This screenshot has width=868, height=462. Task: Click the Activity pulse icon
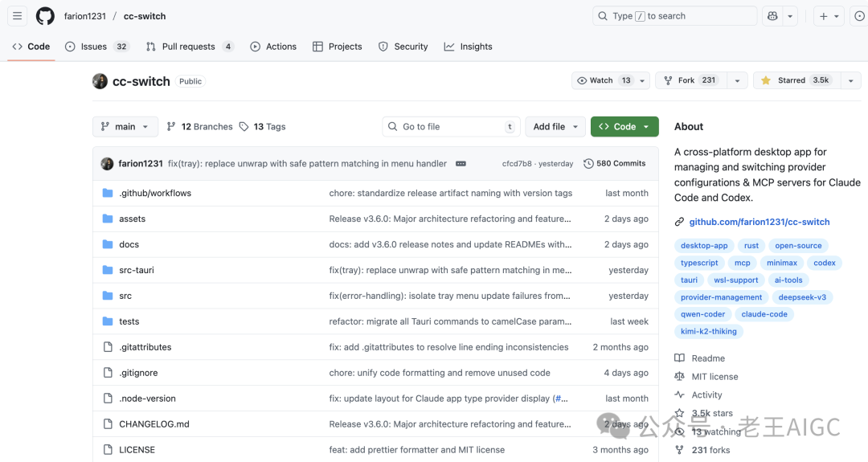pos(679,395)
